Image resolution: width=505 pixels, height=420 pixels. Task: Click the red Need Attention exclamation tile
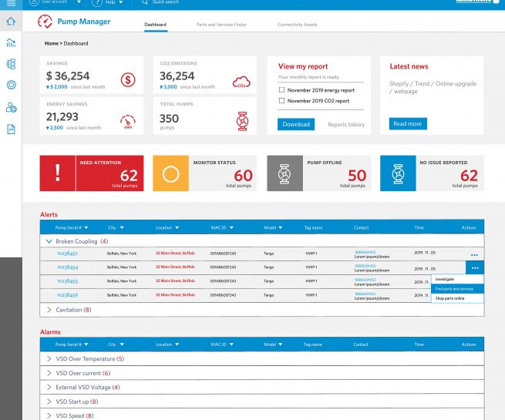point(57,174)
